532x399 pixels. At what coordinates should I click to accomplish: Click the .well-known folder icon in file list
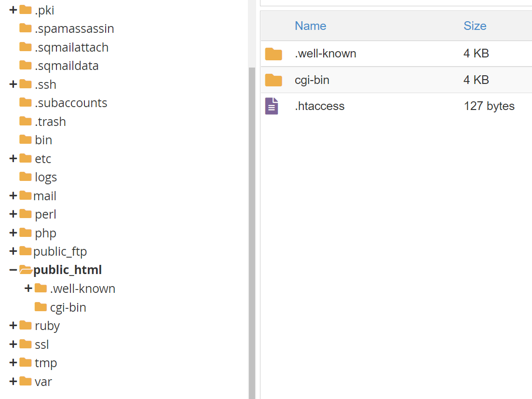click(x=273, y=54)
